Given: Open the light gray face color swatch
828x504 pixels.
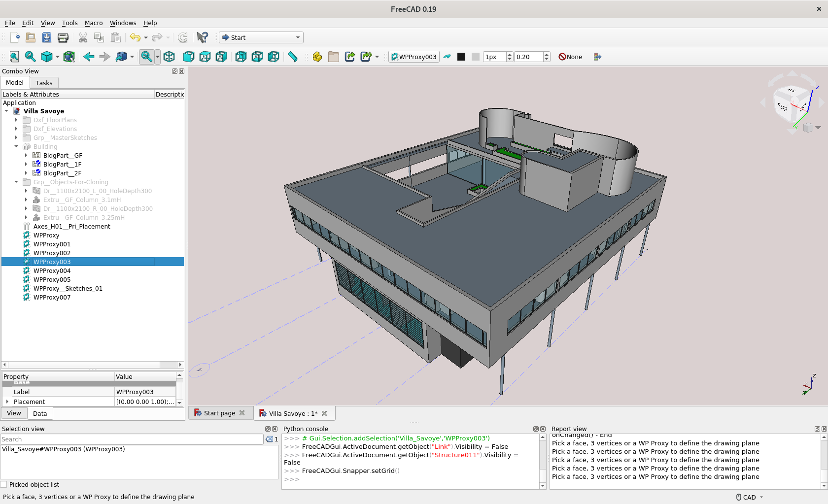Looking at the screenshot, I should (x=476, y=57).
